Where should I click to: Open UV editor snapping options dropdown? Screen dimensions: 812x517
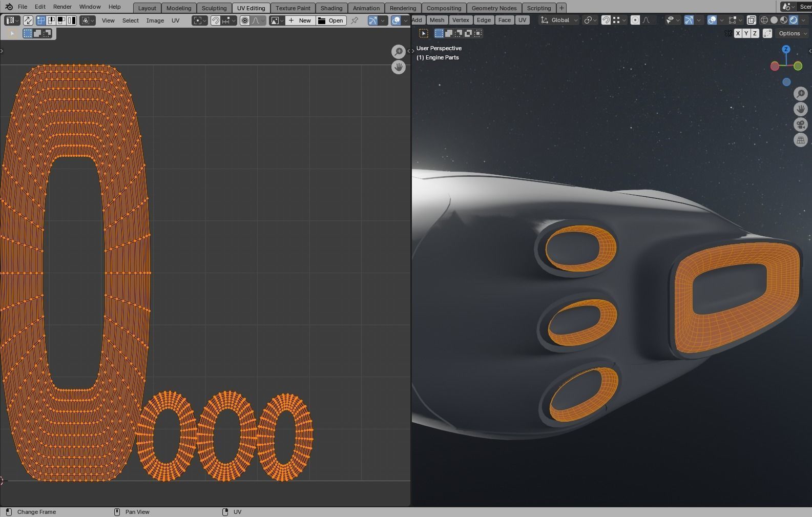228,20
